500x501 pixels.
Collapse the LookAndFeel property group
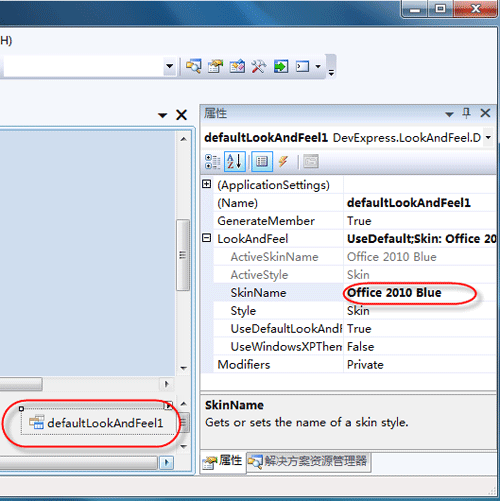[207, 238]
